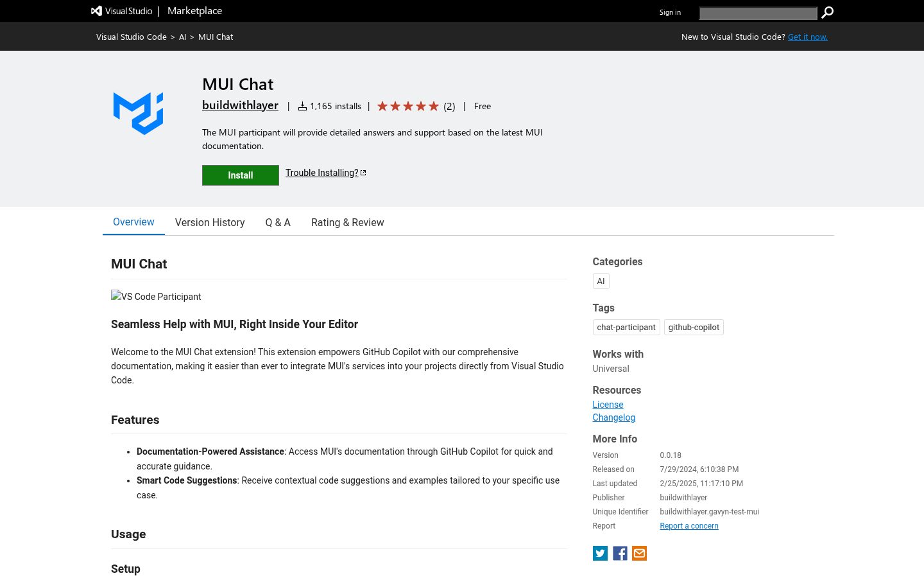This screenshot has height=578, width=924.
Task: Switch to the Version History tab
Action: coord(210,222)
